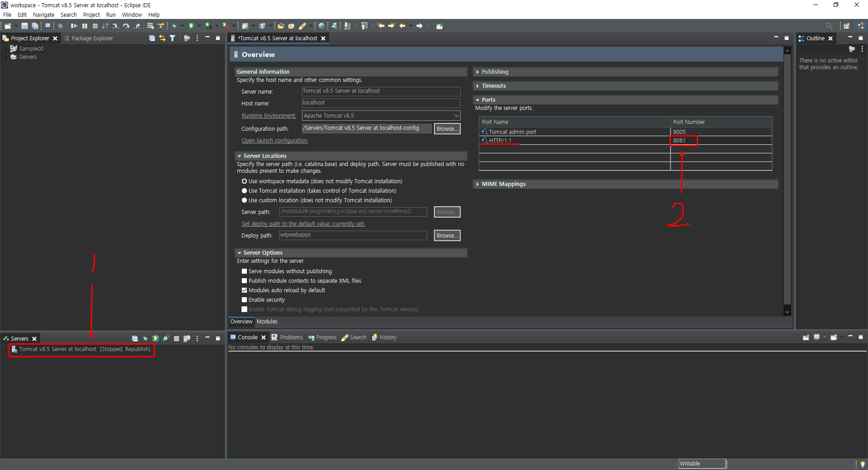868x470 pixels.
Task: Check Publish module contexts to separate XML files
Action: point(245,280)
